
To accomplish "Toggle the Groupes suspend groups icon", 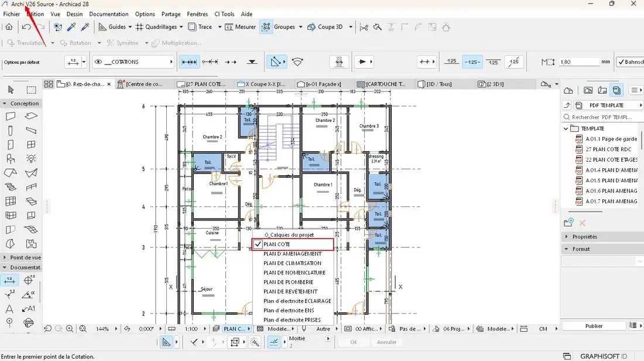I will [x=266, y=27].
